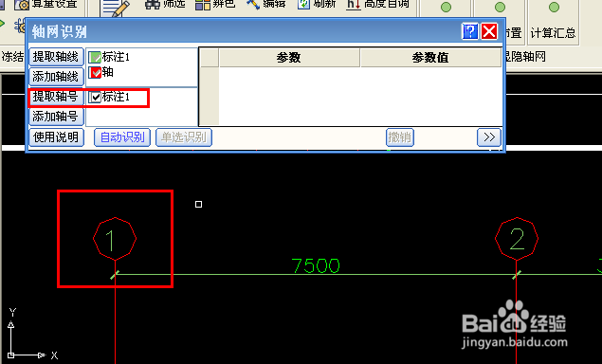This screenshot has width=602, height=364.
Task: Toggle the red 轴 layer checkbox
Action: pyautogui.click(x=95, y=72)
